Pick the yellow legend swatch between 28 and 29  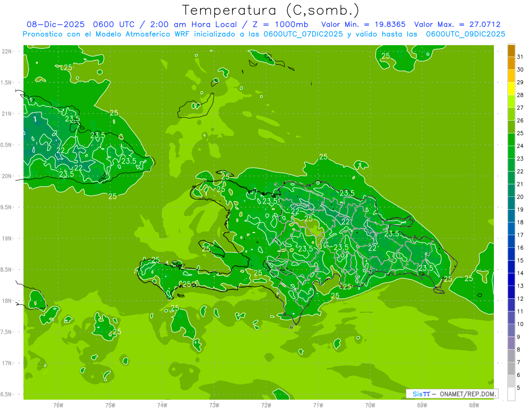[x=511, y=89]
